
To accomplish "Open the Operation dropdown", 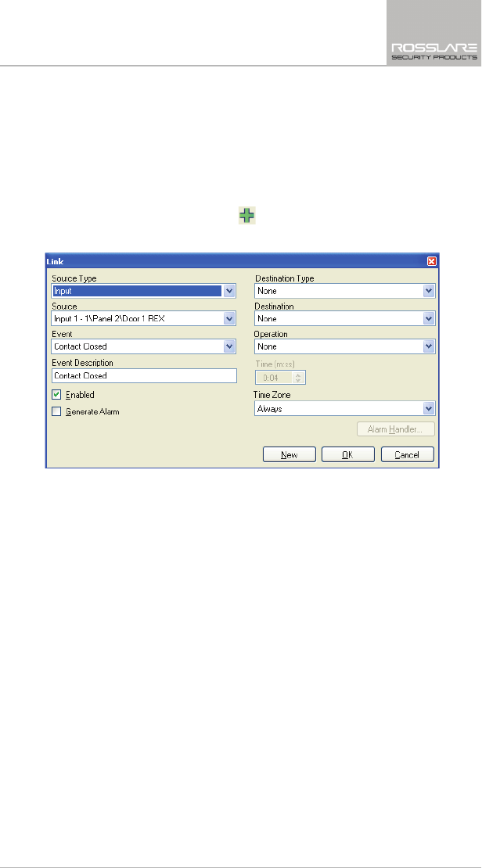I will tap(428, 346).
